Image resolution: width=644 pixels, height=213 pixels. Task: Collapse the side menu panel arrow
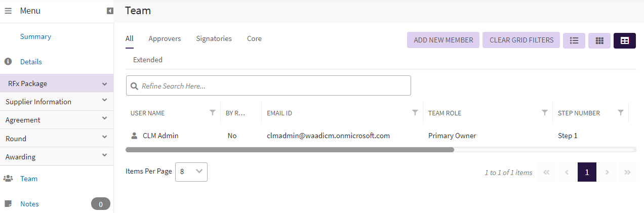110,11
